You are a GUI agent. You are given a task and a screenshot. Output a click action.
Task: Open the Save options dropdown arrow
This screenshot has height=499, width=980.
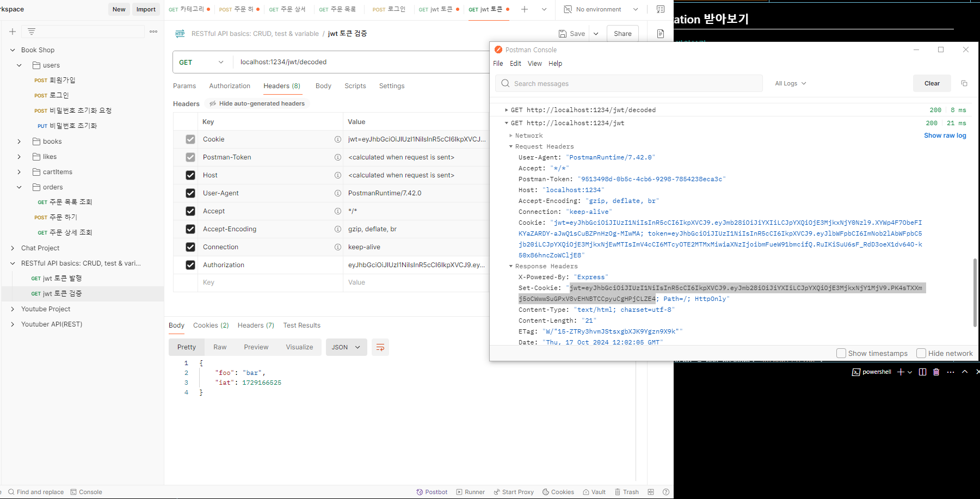pyautogui.click(x=596, y=34)
